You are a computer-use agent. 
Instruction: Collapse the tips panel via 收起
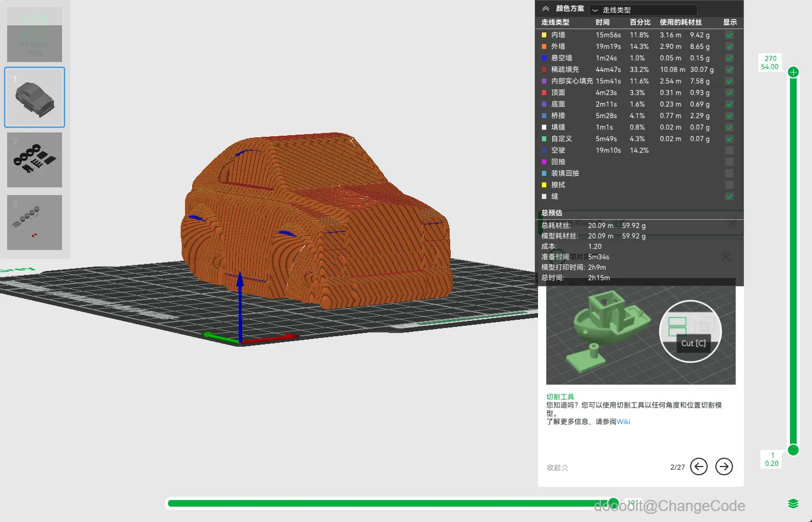(557, 468)
